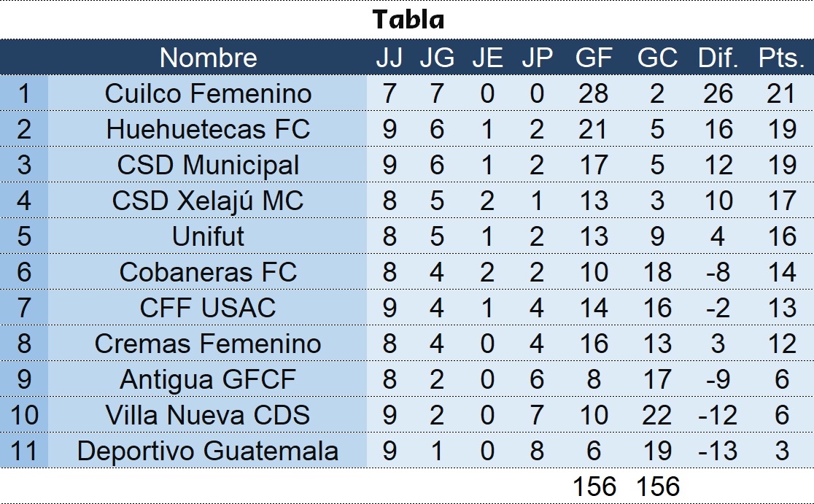This screenshot has height=504, width=814.
Task: Select Deportivo Guatemala's -13 difference cell
Action: [718, 451]
